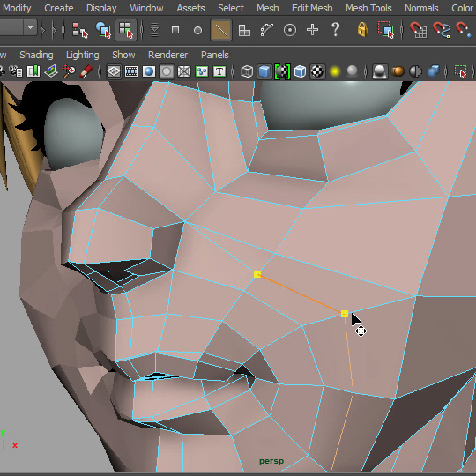Click the textured checker sphere icon
This screenshot has width=476, height=476.
pyautogui.click(x=317, y=72)
